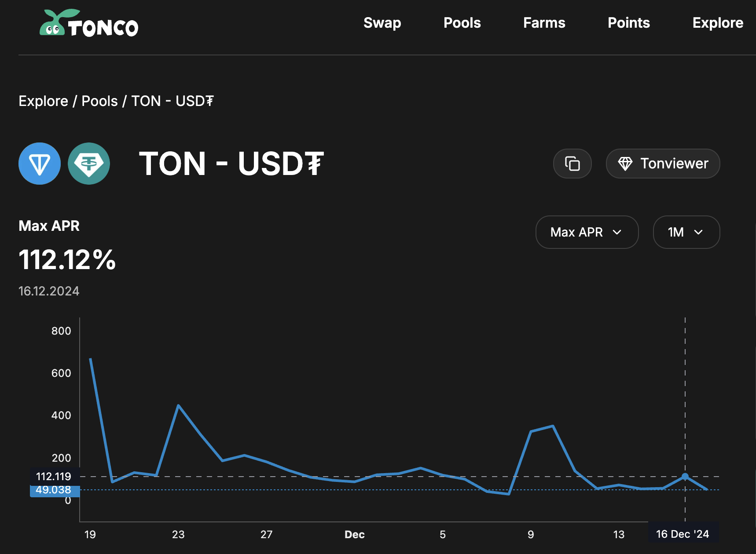
Task: Open the 1M time range dropdown
Action: pos(686,232)
